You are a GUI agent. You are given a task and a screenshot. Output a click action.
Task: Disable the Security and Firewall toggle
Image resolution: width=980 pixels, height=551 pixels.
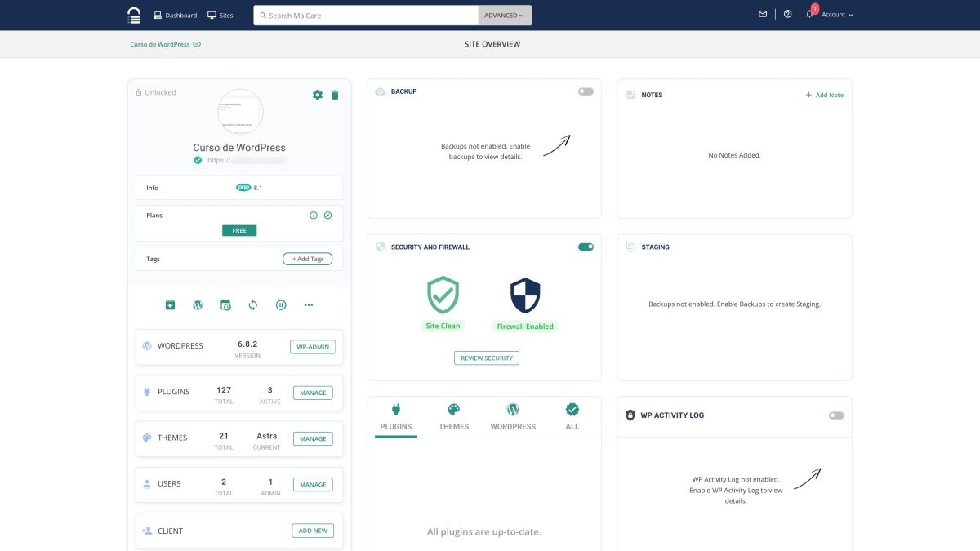pyautogui.click(x=586, y=246)
